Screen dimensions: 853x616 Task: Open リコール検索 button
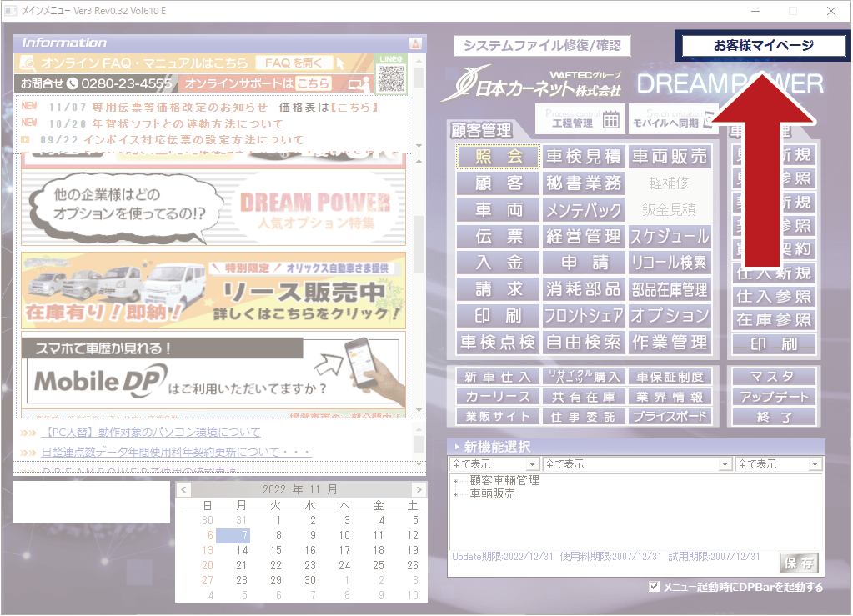670,263
